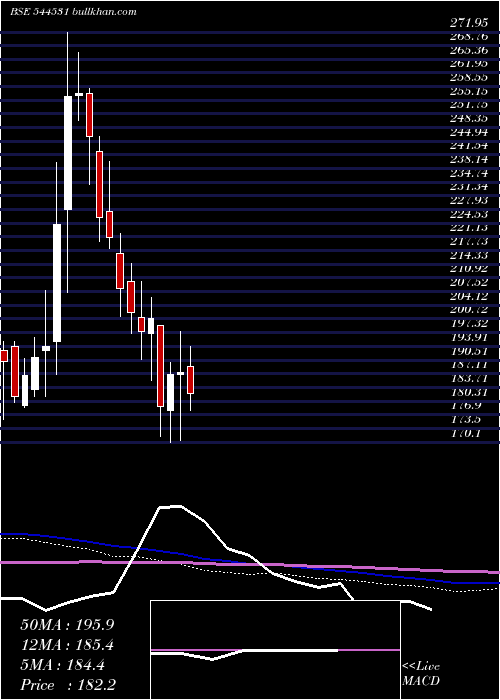Click the 210.92 price axis label

(x=468, y=269)
